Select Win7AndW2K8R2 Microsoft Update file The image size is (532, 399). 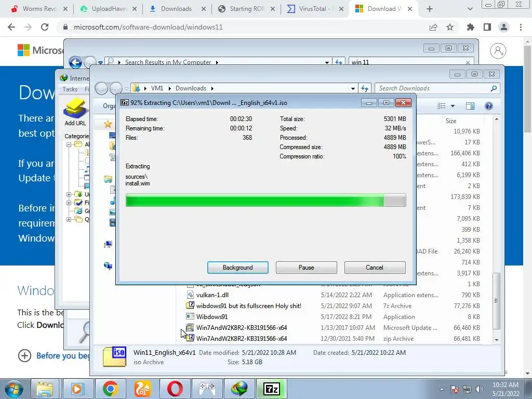pos(242,327)
